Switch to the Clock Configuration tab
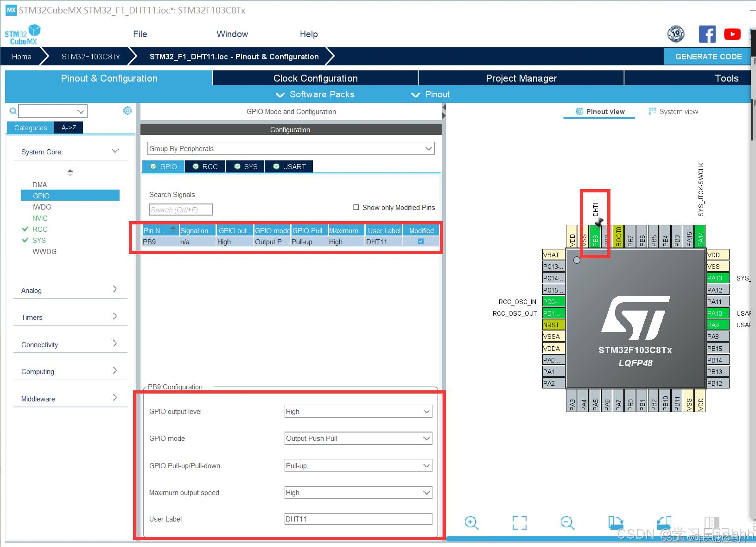The width and height of the screenshot is (756, 547). [x=316, y=78]
